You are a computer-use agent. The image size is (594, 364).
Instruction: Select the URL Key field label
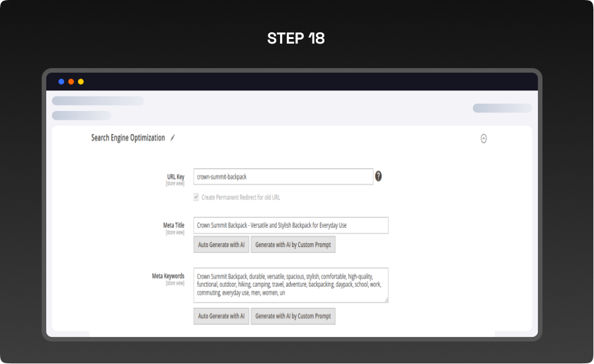[x=175, y=177]
